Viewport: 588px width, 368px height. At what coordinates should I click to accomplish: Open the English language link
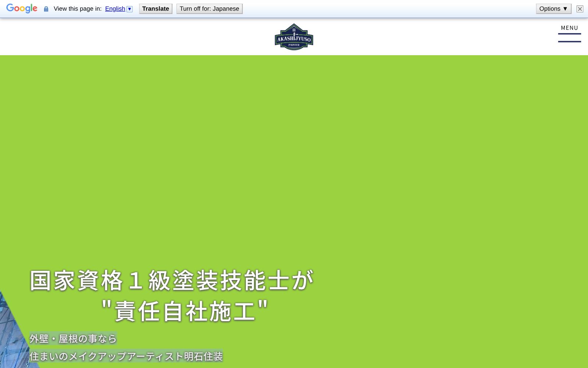(x=115, y=9)
